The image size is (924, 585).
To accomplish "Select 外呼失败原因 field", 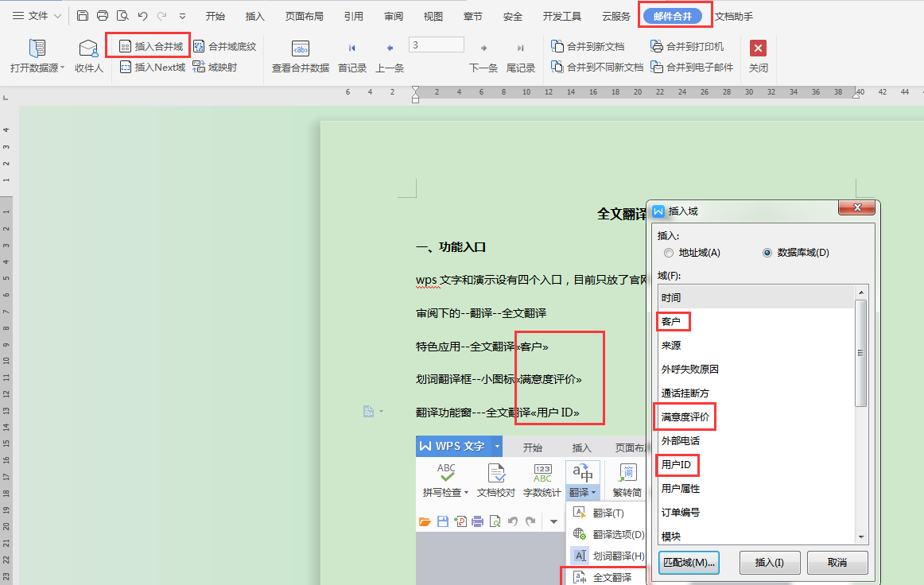I will pos(756,370).
